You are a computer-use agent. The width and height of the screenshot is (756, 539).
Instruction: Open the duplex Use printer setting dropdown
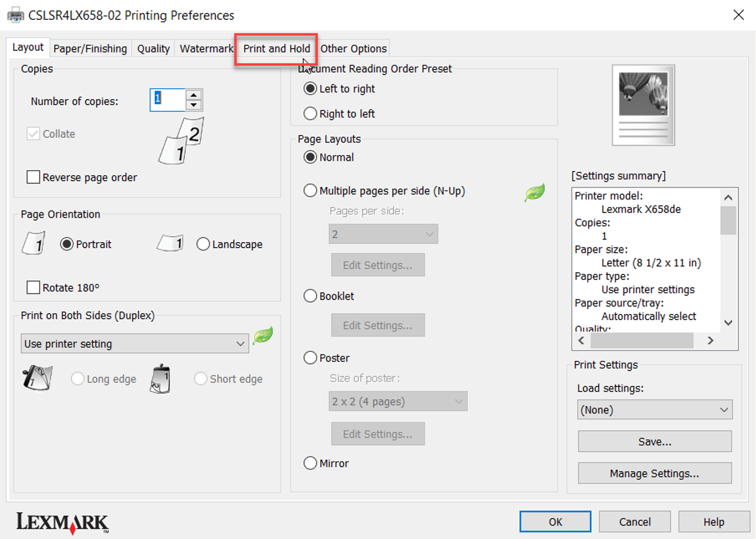135,344
